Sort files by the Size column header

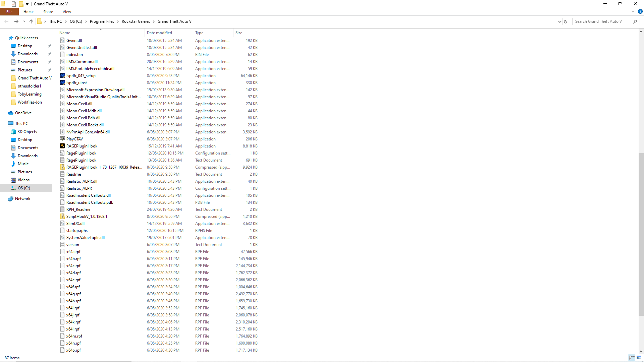point(246,33)
